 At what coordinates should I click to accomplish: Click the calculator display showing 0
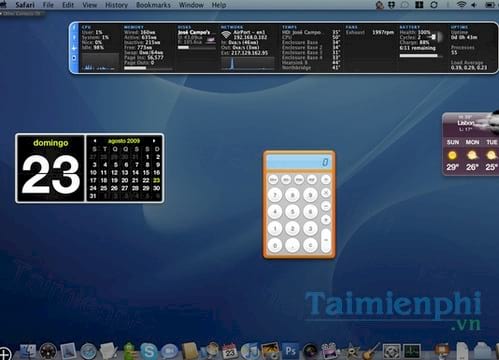coord(299,162)
